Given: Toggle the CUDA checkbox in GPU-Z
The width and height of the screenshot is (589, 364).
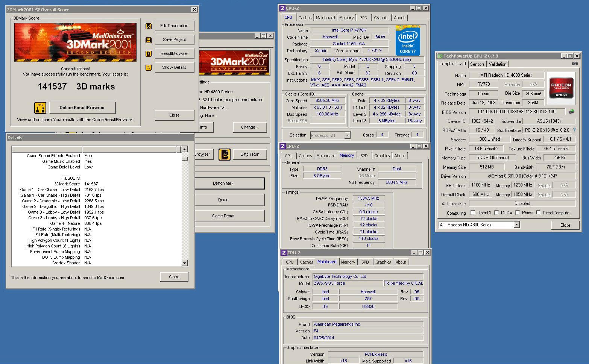Looking at the screenshot, I should point(496,213).
